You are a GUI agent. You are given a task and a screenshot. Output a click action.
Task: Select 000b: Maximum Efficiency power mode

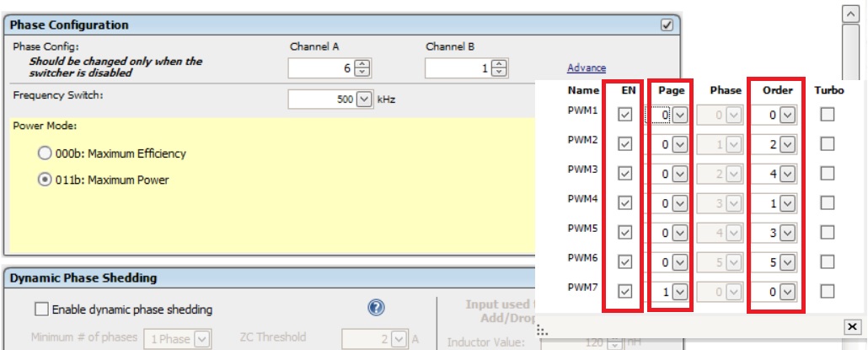(44, 153)
